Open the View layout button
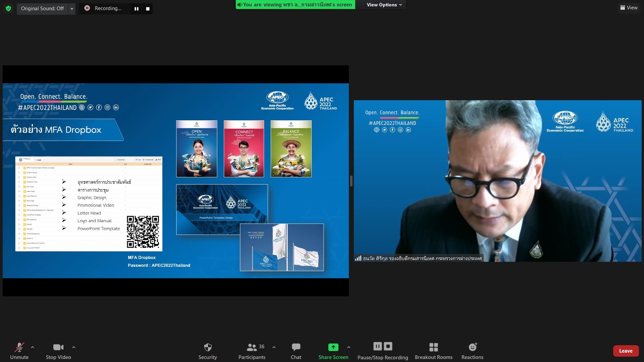 629,8
